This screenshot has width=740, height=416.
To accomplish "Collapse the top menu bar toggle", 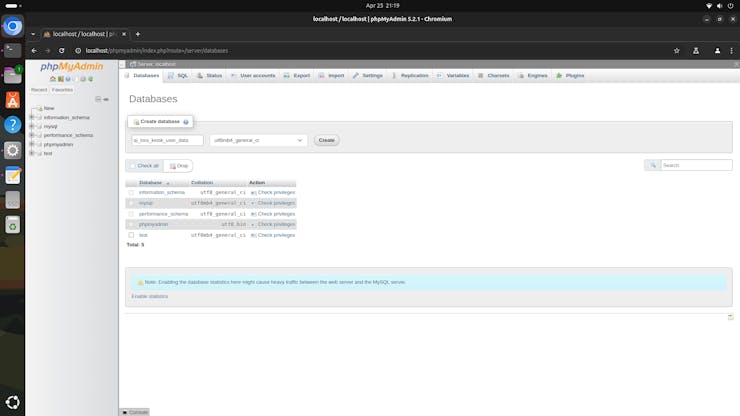I will pos(122,64).
